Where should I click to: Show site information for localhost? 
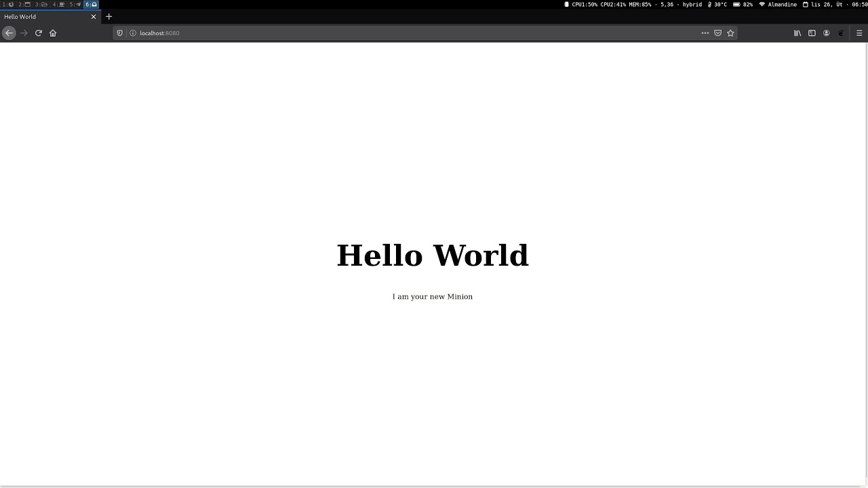133,33
